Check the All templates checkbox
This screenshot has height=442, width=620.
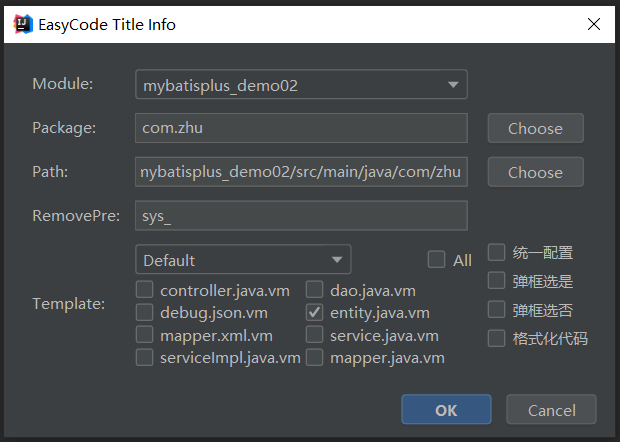(437, 260)
